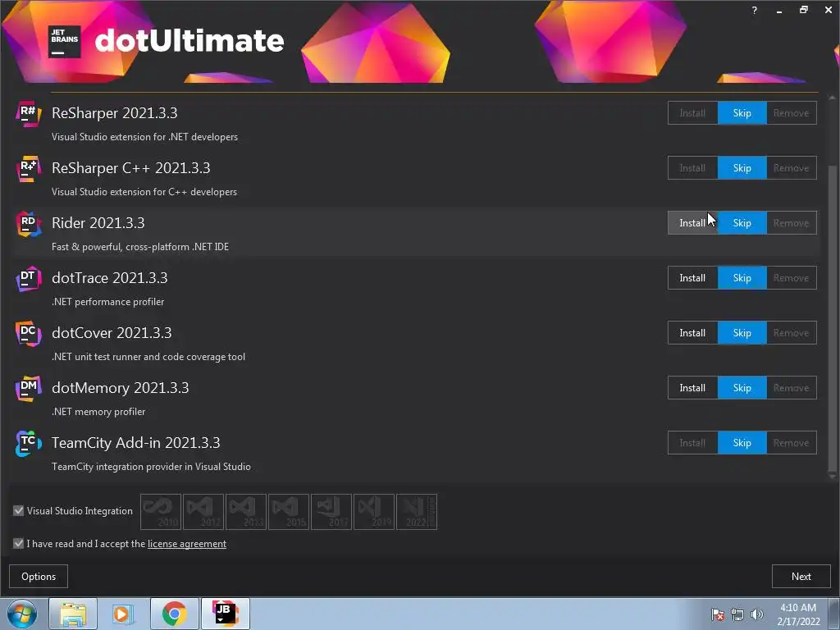Click the help question mark icon
Image resolution: width=840 pixels, height=630 pixels.
[755, 10]
